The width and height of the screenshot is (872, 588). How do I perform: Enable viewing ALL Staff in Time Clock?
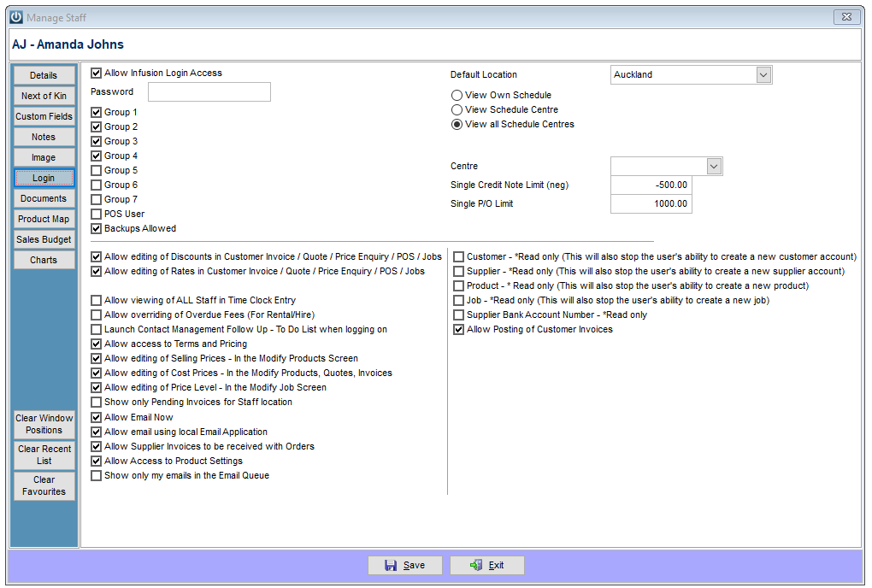(97, 301)
